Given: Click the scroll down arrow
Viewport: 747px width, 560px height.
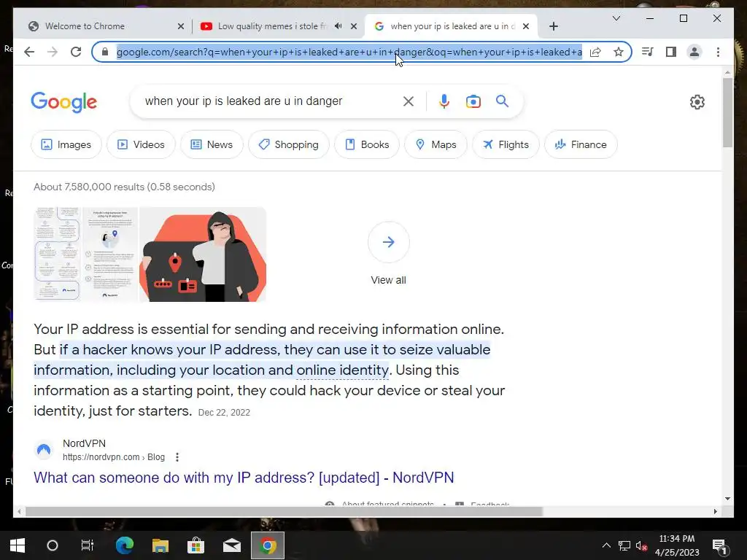Looking at the screenshot, I should pyautogui.click(x=727, y=499).
